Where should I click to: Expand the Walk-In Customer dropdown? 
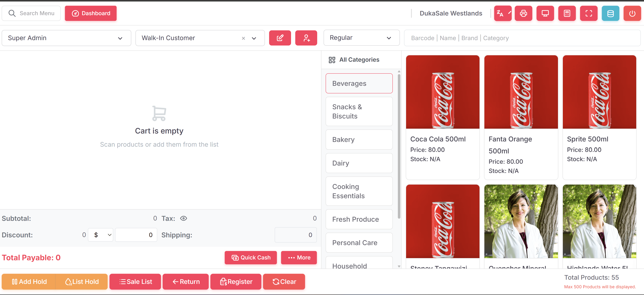point(254,38)
